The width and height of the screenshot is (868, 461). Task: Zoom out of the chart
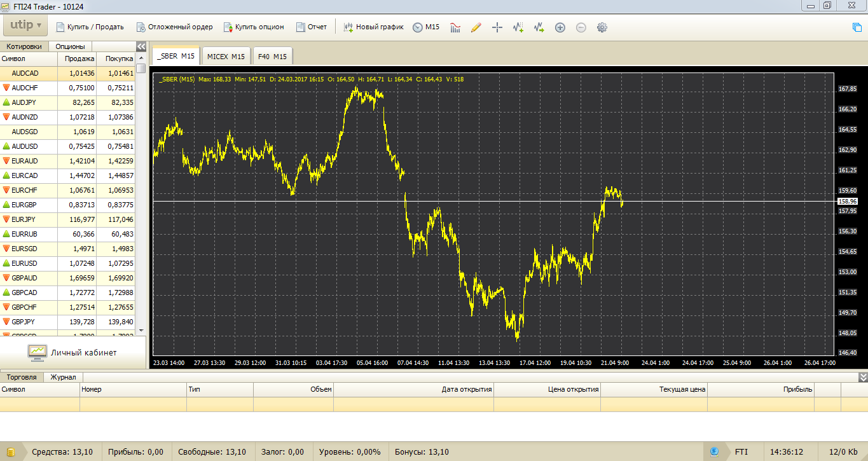coord(581,27)
